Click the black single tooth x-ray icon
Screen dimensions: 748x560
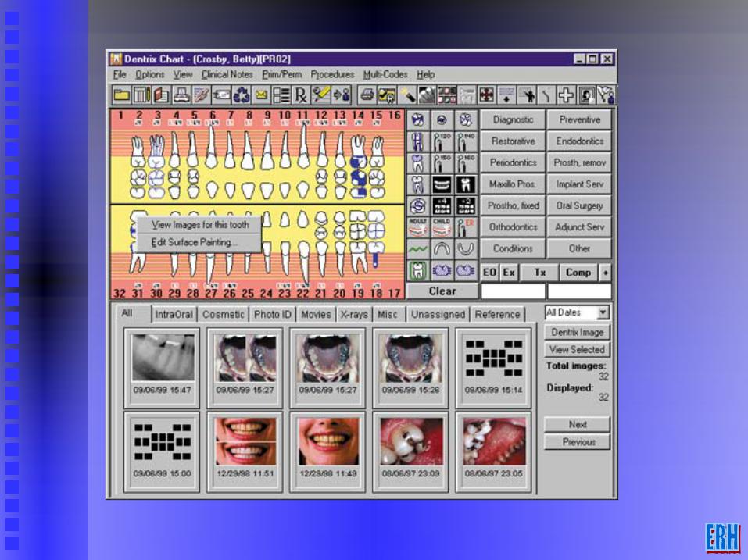click(x=466, y=184)
